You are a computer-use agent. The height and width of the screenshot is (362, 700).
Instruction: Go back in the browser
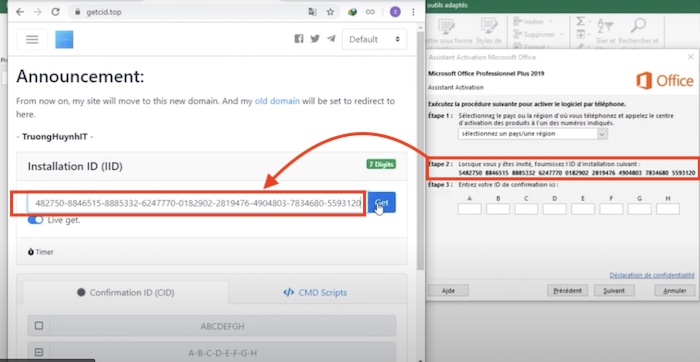[20, 12]
